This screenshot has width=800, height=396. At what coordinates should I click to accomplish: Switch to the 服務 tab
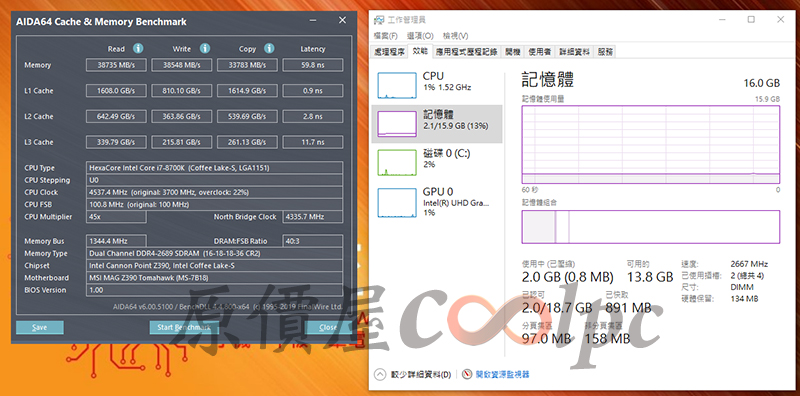(605, 52)
